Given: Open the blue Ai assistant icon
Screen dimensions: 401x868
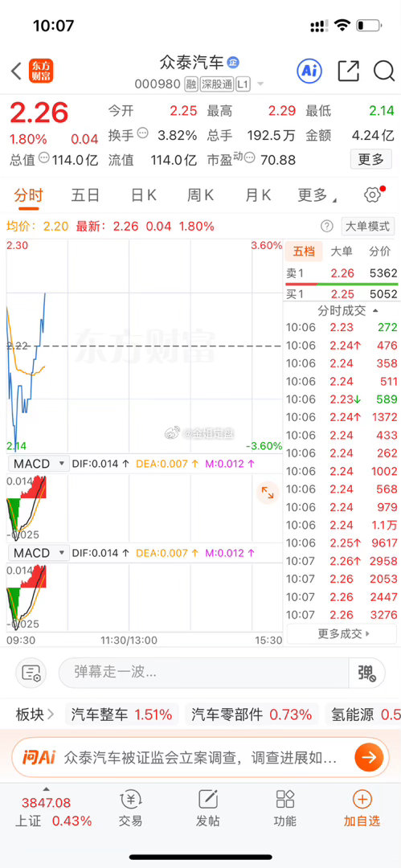Looking at the screenshot, I should (309, 70).
